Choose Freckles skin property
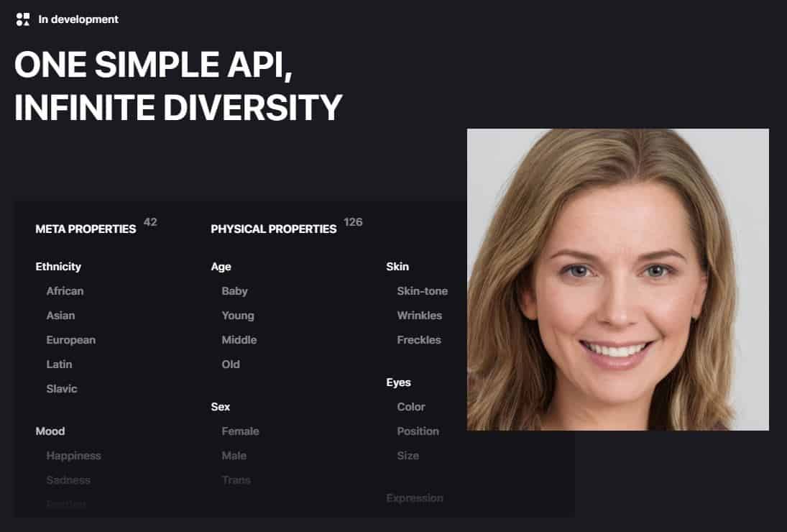The width and height of the screenshot is (787, 532). 418,340
